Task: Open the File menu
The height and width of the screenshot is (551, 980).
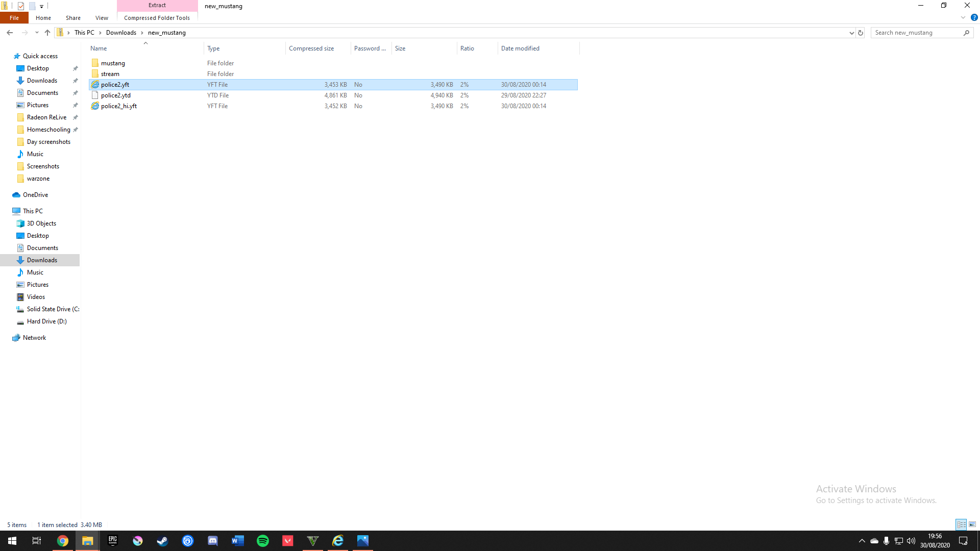Action: click(x=14, y=18)
